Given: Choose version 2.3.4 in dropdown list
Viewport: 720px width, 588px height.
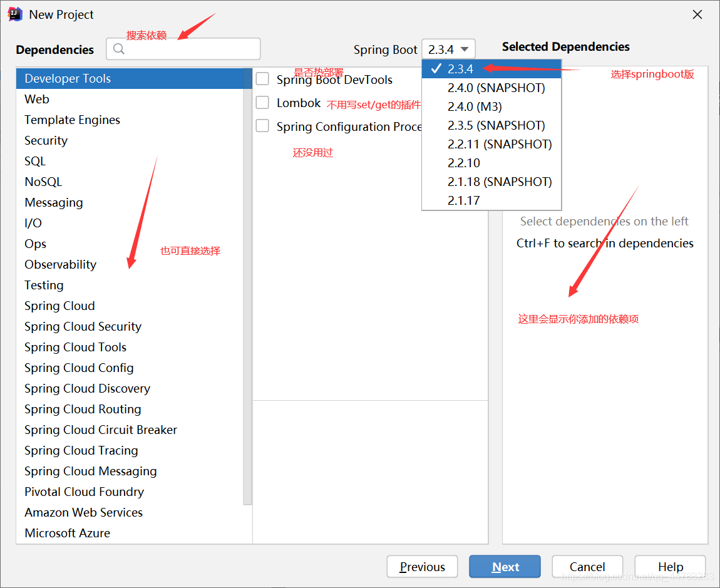Looking at the screenshot, I should point(491,69).
